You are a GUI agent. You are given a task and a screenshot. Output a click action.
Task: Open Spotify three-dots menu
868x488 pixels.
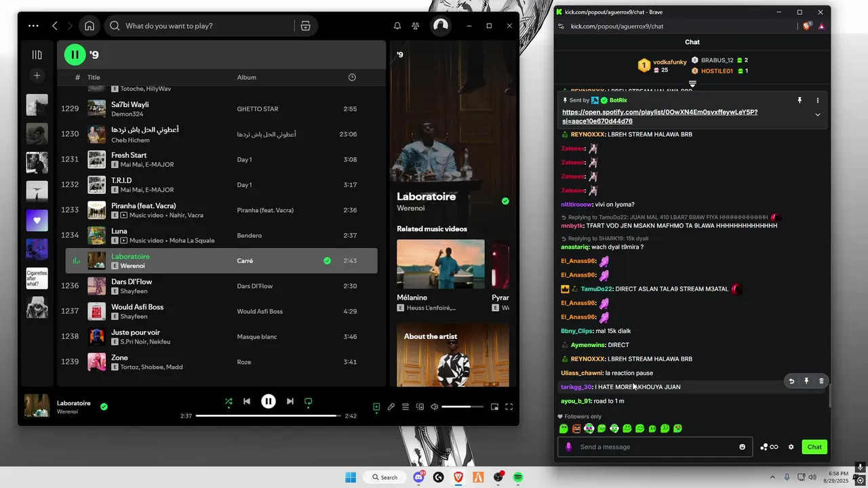[33, 26]
